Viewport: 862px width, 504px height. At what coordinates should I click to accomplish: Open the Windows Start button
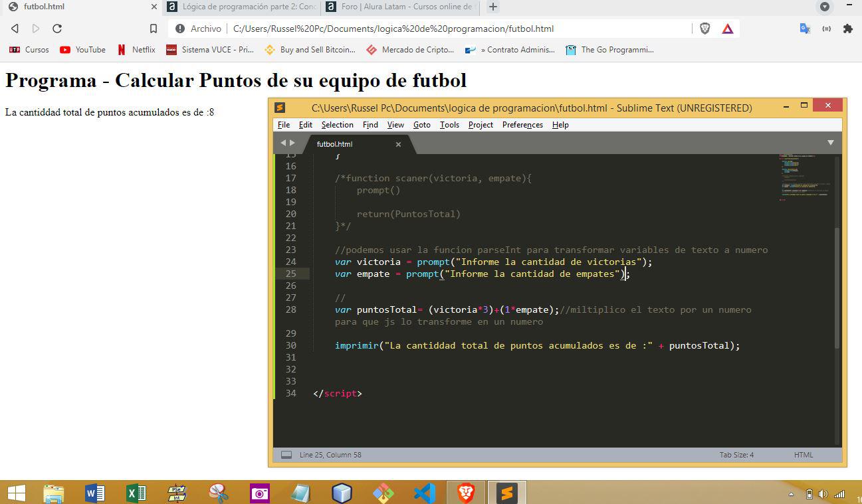(16, 493)
